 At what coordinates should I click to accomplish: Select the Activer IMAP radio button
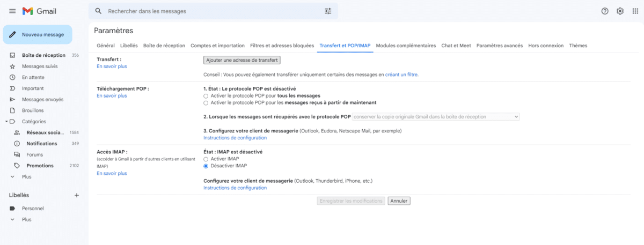coord(206,159)
